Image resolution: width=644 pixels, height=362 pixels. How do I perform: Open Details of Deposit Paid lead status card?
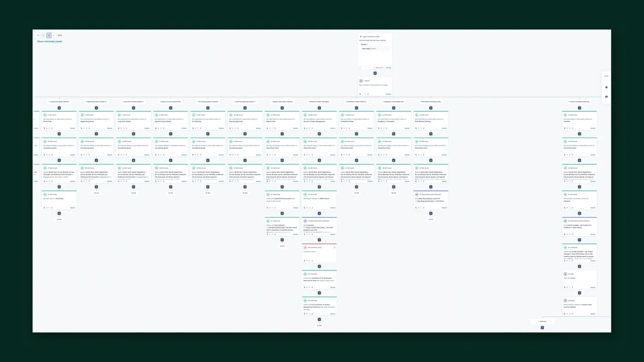(x=295, y=128)
